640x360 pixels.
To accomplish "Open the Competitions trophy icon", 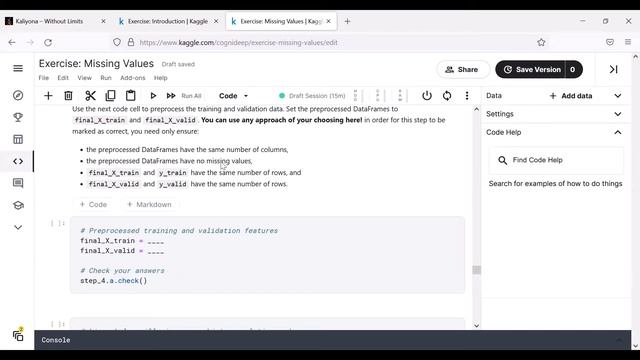I will click(18, 118).
